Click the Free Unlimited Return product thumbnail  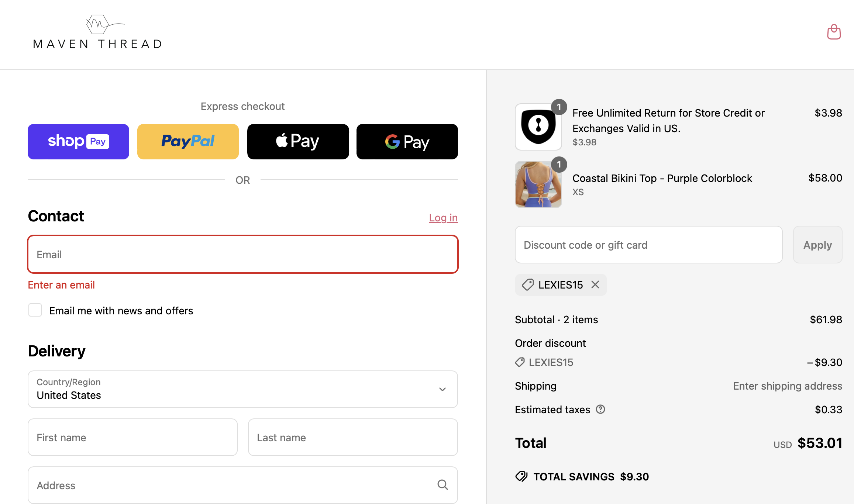pyautogui.click(x=538, y=127)
